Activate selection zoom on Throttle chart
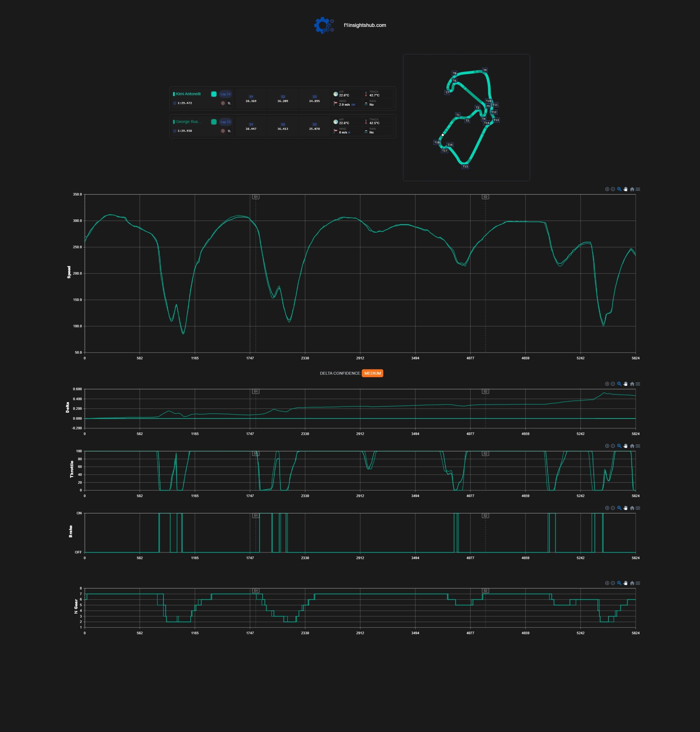The height and width of the screenshot is (732, 700). [619, 446]
